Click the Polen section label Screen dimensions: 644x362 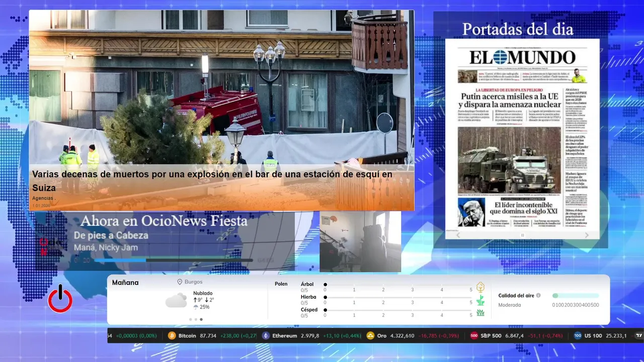[281, 284]
